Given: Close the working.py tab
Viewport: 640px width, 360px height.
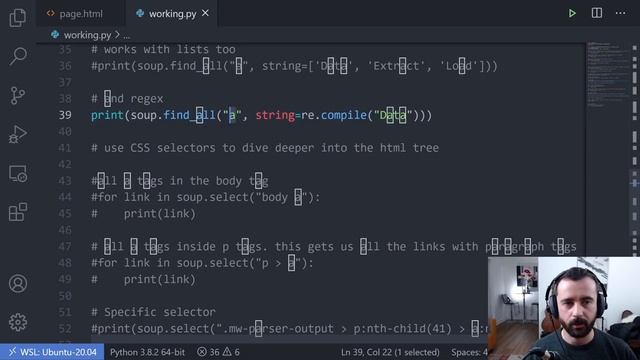Looking at the screenshot, I should tap(205, 13).
